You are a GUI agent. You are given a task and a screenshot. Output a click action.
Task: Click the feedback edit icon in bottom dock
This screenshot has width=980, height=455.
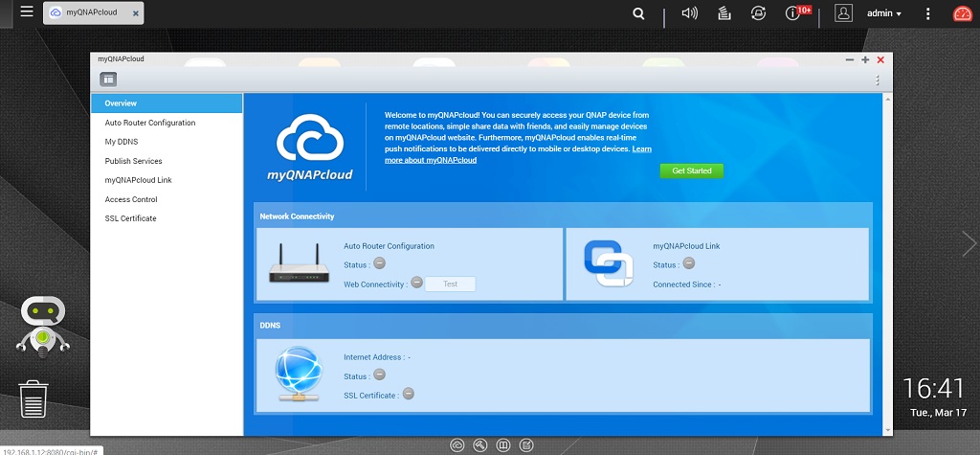click(526, 445)
